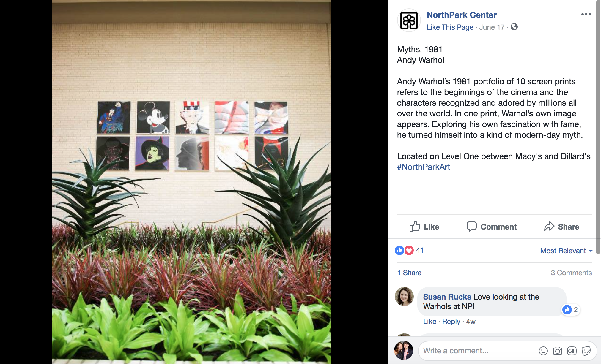Click the Warhol Myths photo

coord(191,182)
